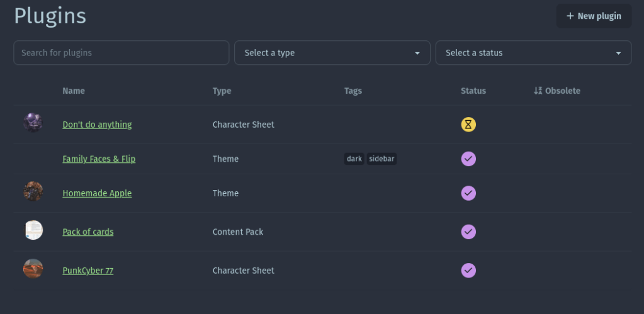Screen dimensions: 644x314
Task: Open the Select a type dropdown
Action: 332,52
